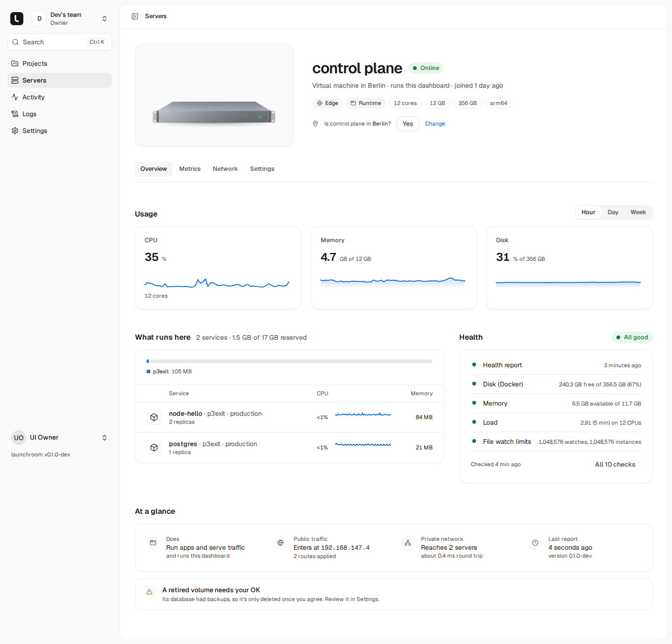Select Servers in the sidebar
Image resolution: width=672 pixels, height=644 pixels.
(60, 80)
